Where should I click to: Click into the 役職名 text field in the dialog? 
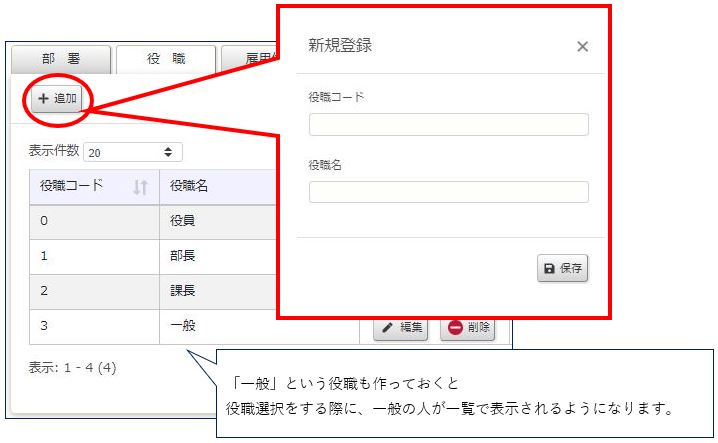(x=448, y=192)
